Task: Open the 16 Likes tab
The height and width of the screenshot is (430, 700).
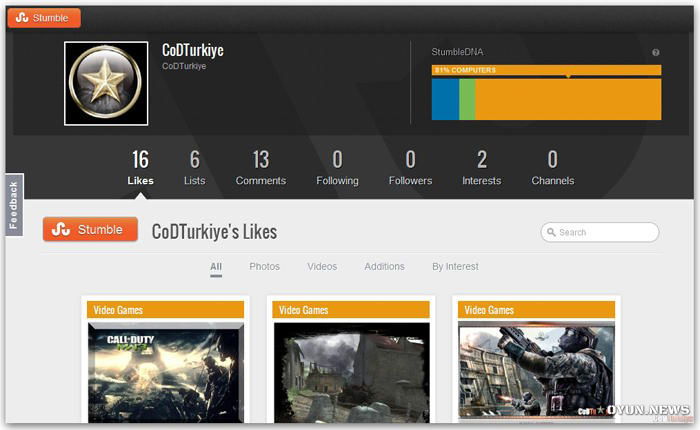Action: point(140,167)
